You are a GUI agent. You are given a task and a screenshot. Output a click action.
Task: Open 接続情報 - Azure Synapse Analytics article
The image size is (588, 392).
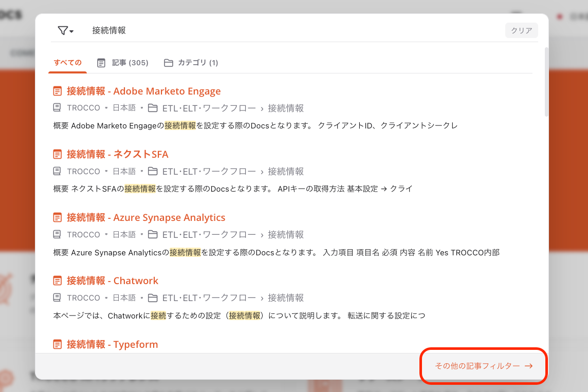click(146, 218)
